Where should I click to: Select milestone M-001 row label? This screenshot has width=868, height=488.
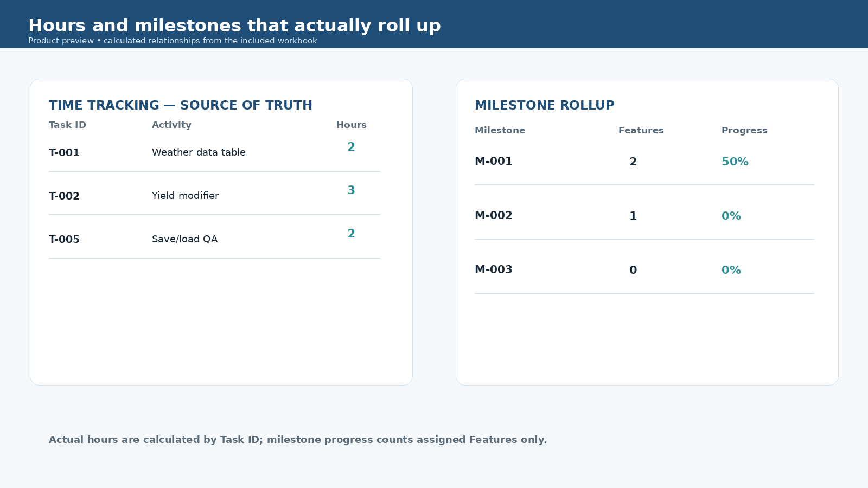pos(493,161)
